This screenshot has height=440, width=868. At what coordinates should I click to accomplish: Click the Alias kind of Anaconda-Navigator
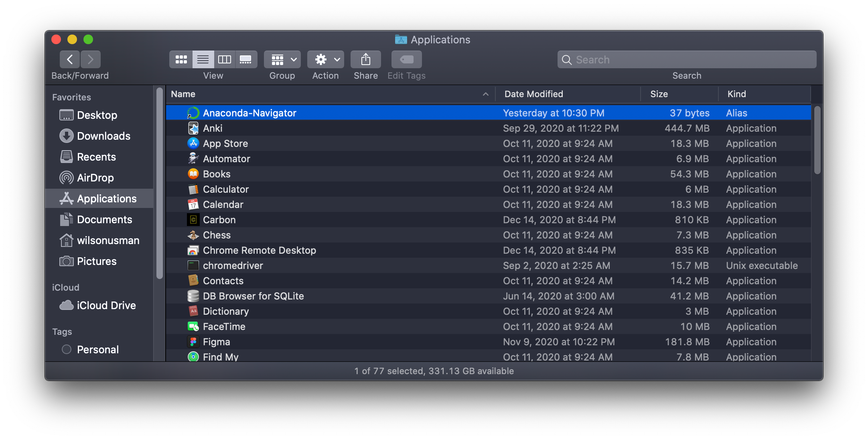tap(736, 113)
